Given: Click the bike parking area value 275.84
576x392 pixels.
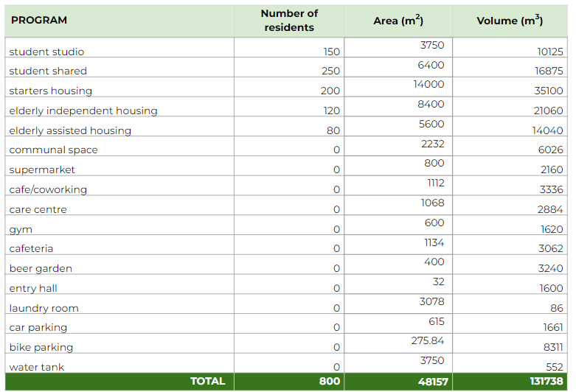Looking at the screenshot, I should (x=428, y=340).
